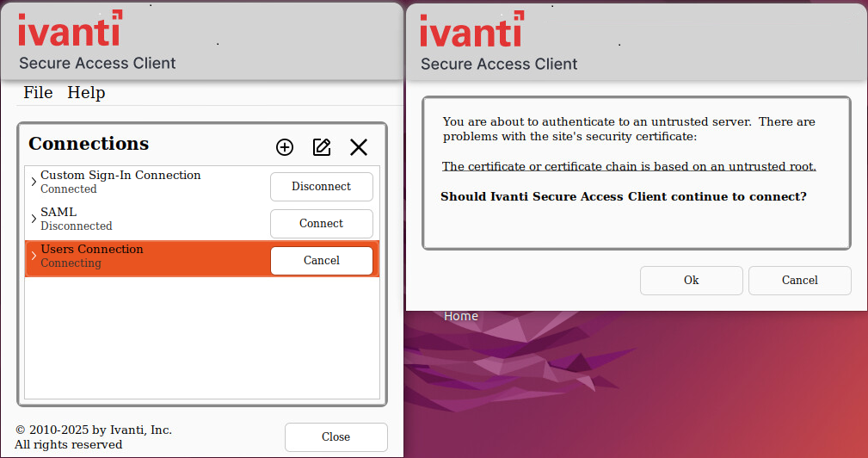Click the Ivanti copyright notice text
Image resolution: width=868 pixels, height=458 pixels.
(93, 437)
